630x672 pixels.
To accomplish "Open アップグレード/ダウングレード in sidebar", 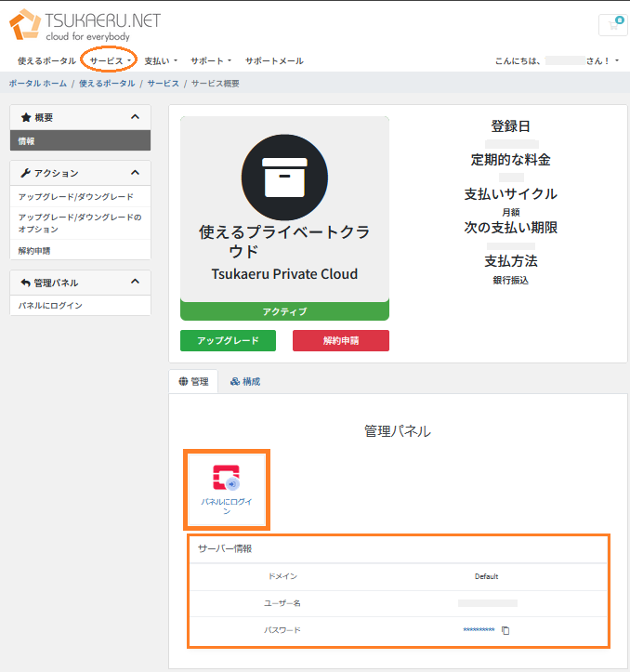I will 80,197.
